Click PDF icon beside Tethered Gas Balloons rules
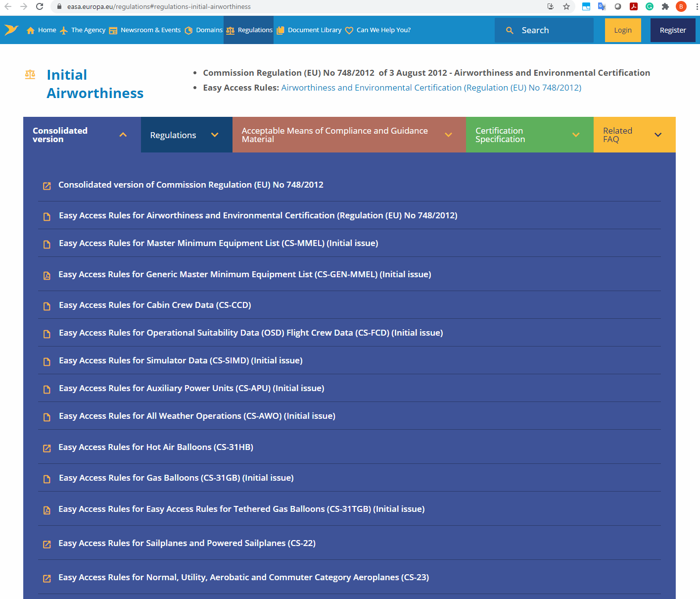The width and height of the screenshot is (700, 599). coord(47,510)
